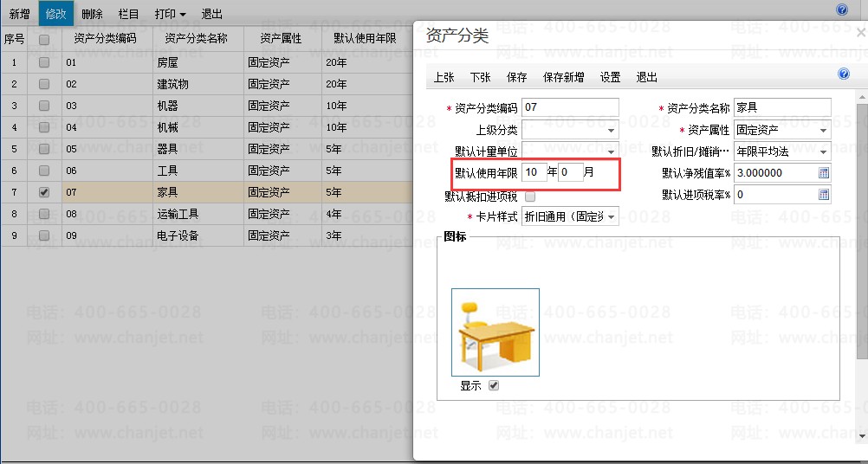868x464 pixels.
Task: Open calculator for default input tax rate
Action: point(824,194)
